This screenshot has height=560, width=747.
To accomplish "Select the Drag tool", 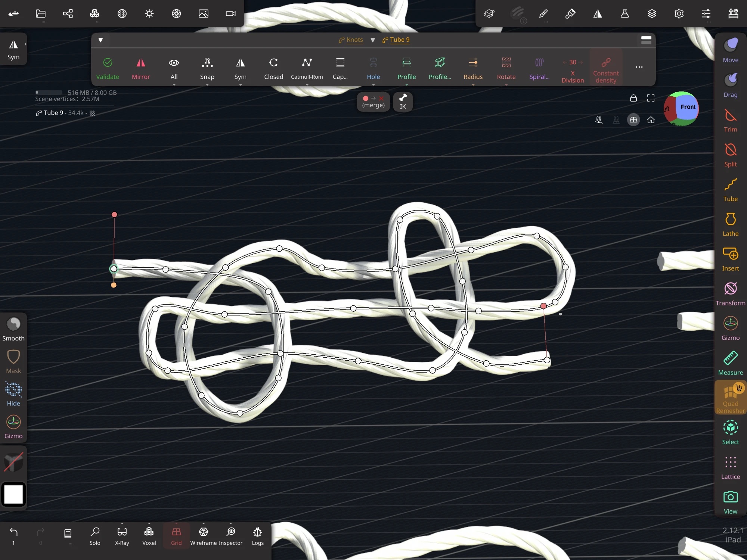I will click(730, 85).
